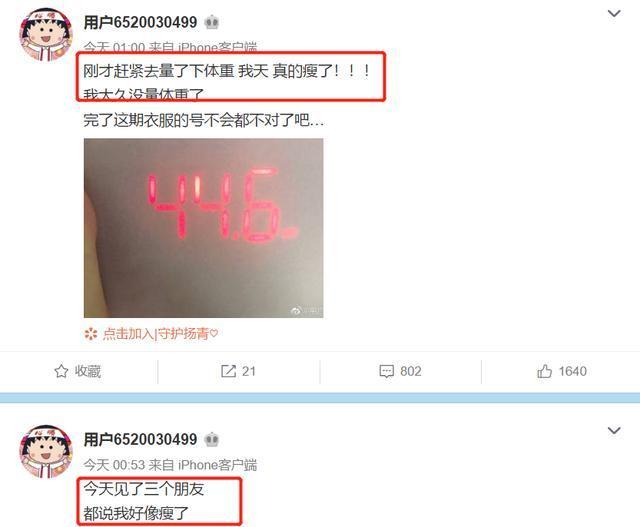Click the flower icon before 点击加入 link
Viewport: 640px width, 527px height.
click(91, 334)
